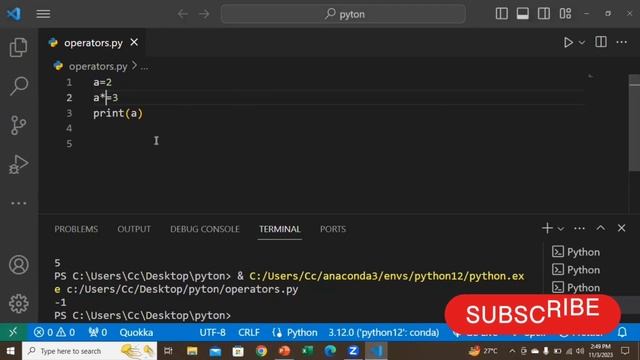Click the editor vertical scrollbar
640x360 pixels.
(634, 122)
